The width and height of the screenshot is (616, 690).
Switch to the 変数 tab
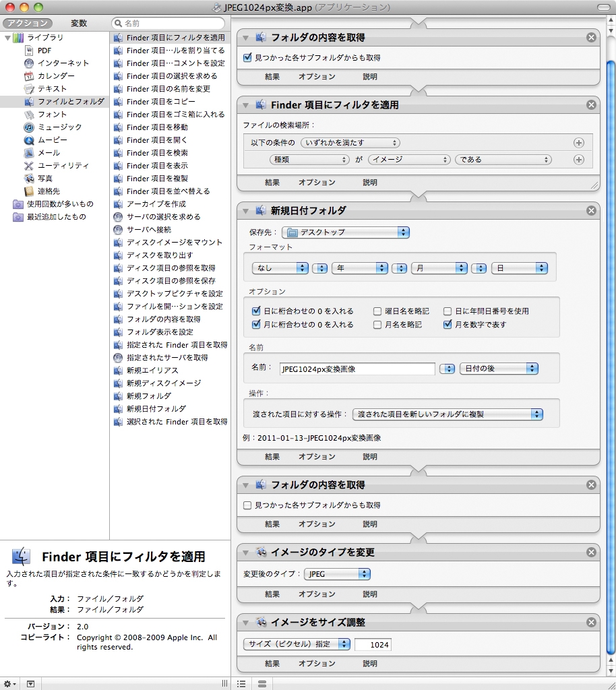click(x=80, y=24)
